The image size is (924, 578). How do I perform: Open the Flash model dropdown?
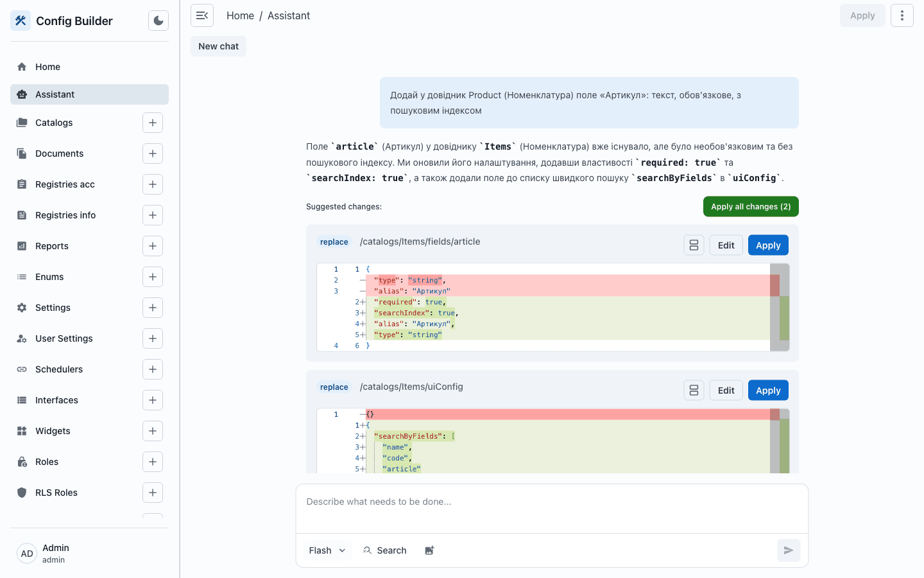coord(327,550)
